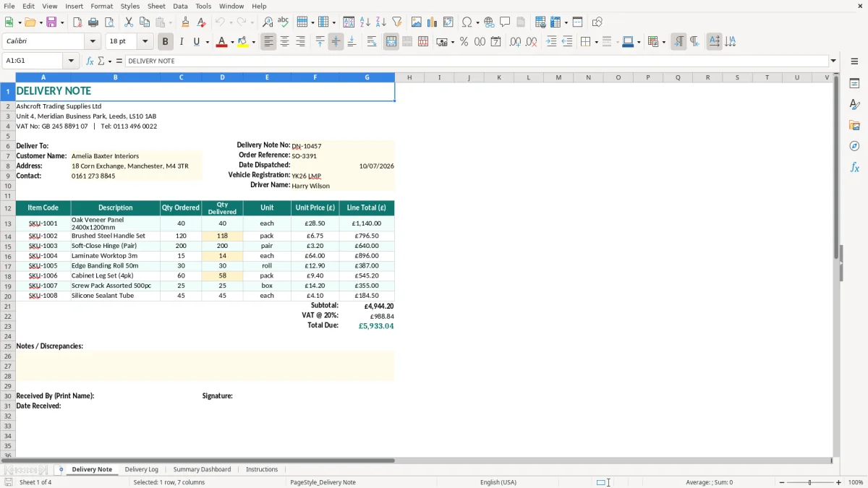
Task: Toggle wrap text
Action: pos(372,42)
